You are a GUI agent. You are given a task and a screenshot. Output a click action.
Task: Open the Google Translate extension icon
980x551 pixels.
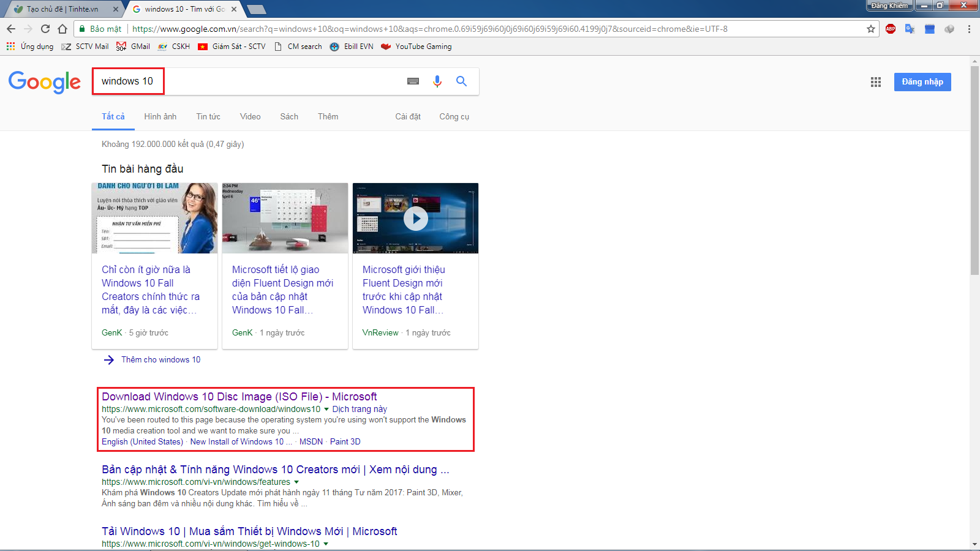[x=910, y=29]
